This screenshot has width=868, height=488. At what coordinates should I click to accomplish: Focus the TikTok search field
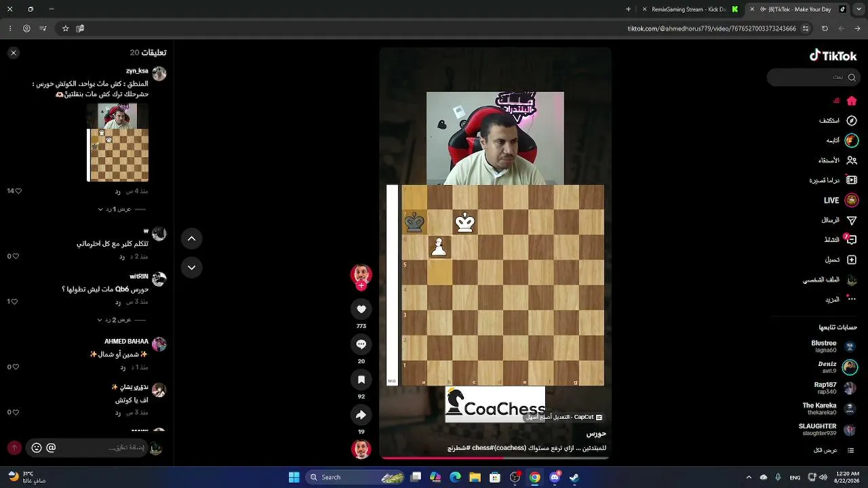812,77
